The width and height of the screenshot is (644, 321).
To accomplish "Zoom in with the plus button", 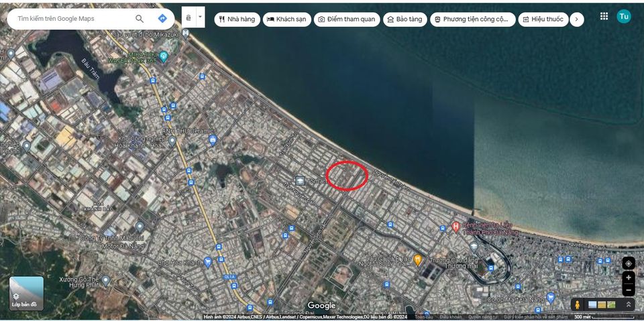I will pyautogui.click(x=628, y=277).
